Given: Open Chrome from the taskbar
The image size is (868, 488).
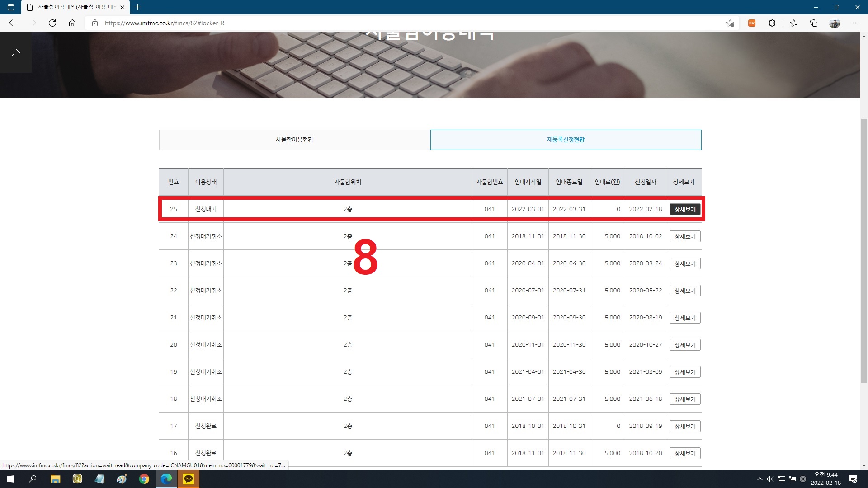Looking at the screenshot, I should 144,479.
